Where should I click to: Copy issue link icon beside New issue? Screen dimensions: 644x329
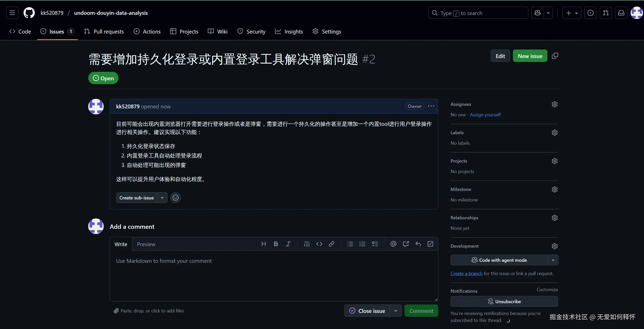pyautogui.click(x=555, y=56)
